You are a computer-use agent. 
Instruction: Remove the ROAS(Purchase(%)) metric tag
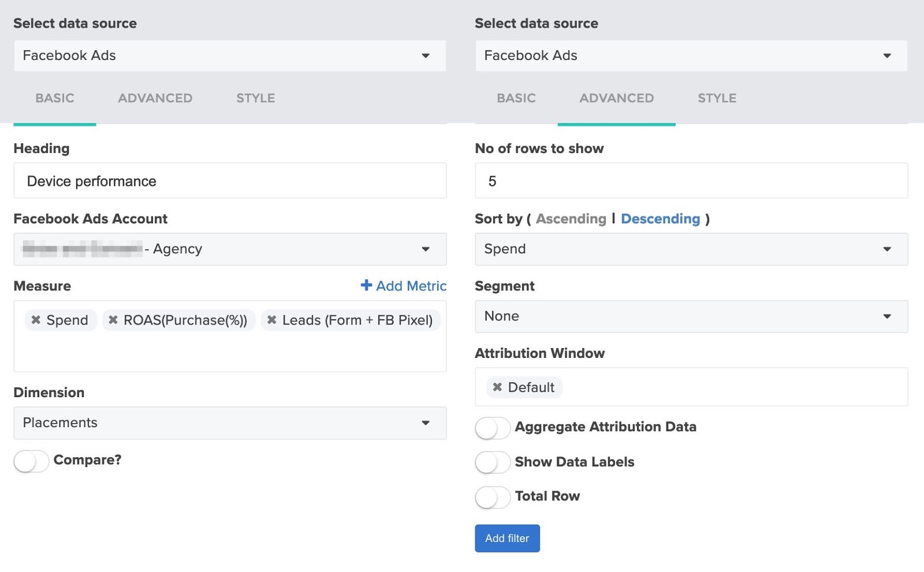[x=113, y=320]
